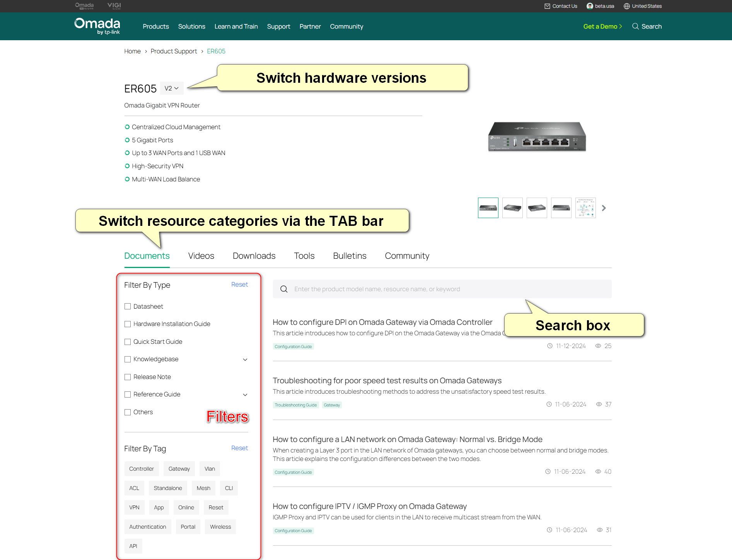Screen dimensions: 732x560
Task: Reset the Filter By Tag section
Action: (x=239, y=448)
